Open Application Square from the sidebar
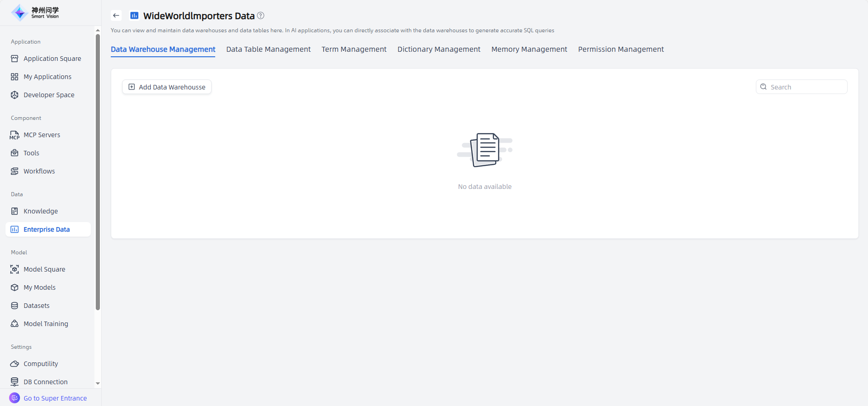 pos(52,59)
